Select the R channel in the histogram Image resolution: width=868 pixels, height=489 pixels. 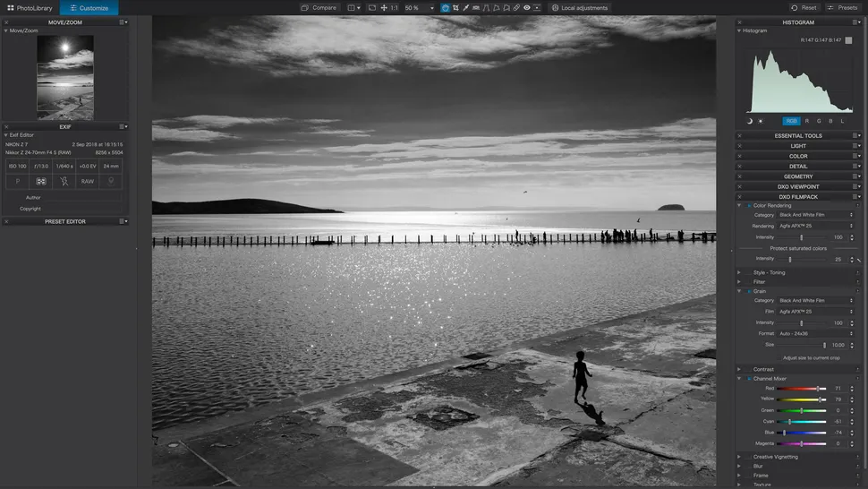pos(807,121)
